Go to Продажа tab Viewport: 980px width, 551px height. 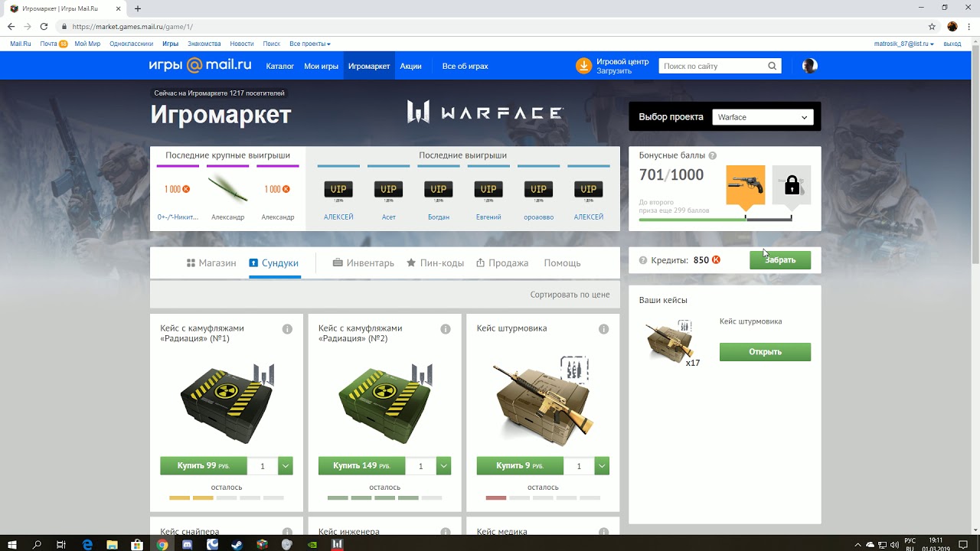click(502, 262)
